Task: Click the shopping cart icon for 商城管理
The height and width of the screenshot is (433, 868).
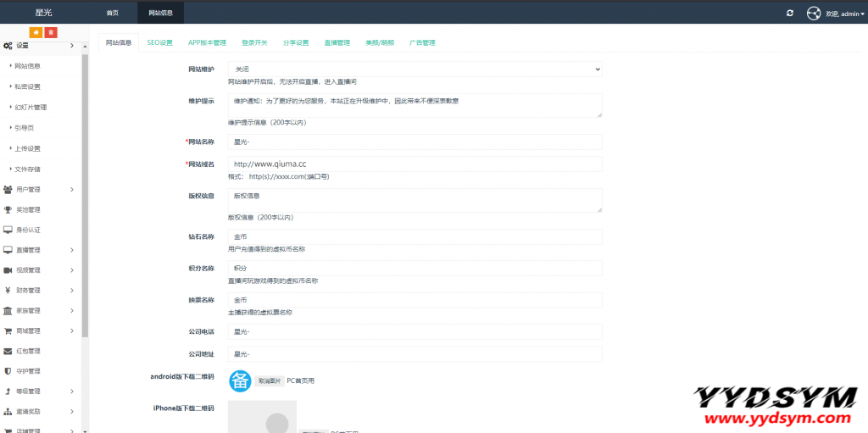Action: tap(8, 330)
